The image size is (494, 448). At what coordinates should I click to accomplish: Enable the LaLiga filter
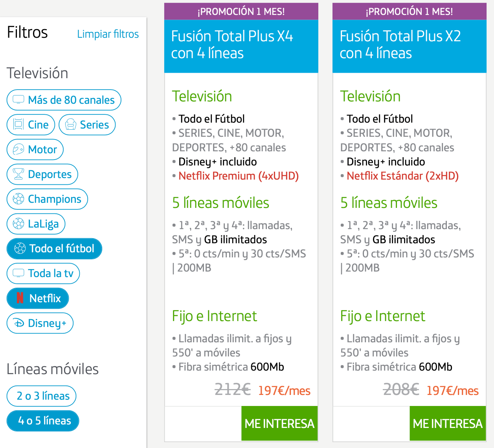tap(36, 224)
